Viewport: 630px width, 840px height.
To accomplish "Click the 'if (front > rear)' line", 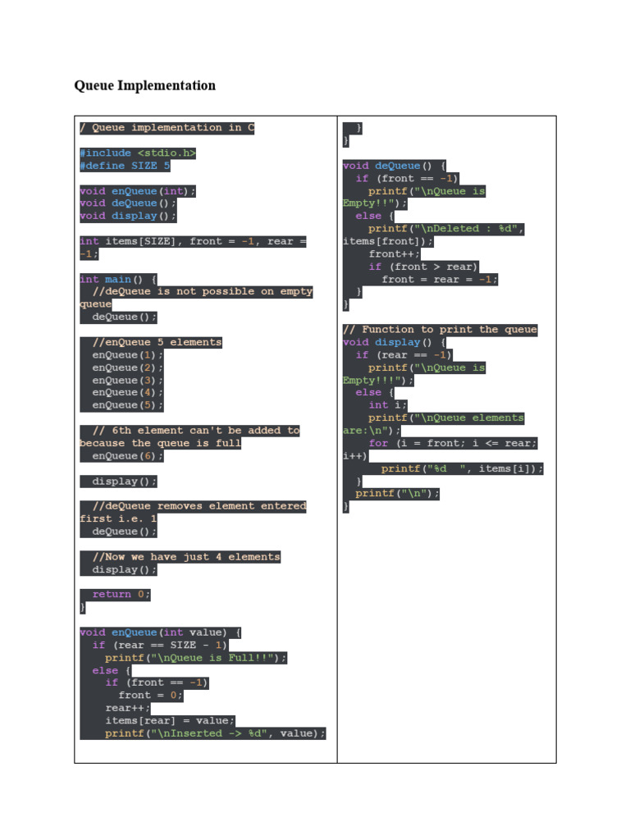I will click(x=423, y=267).
